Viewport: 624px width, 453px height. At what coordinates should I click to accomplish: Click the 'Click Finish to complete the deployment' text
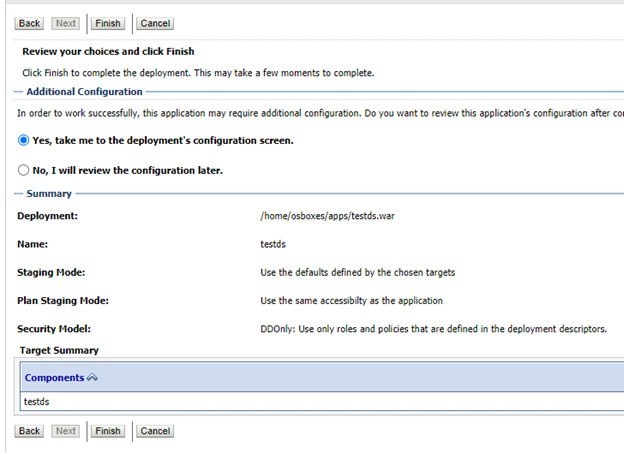[x=198, y=73]
